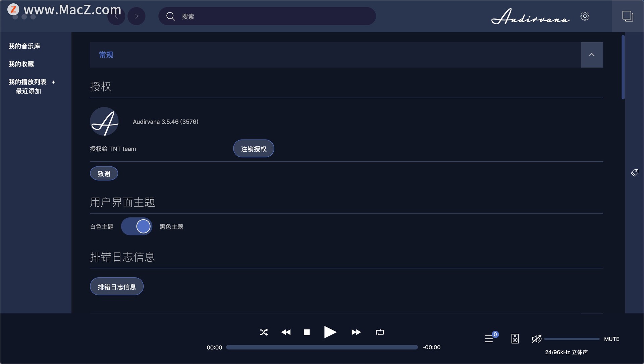644x364 pixels.
Task: Open the tag editor side icon
Action: click(634, 173)
